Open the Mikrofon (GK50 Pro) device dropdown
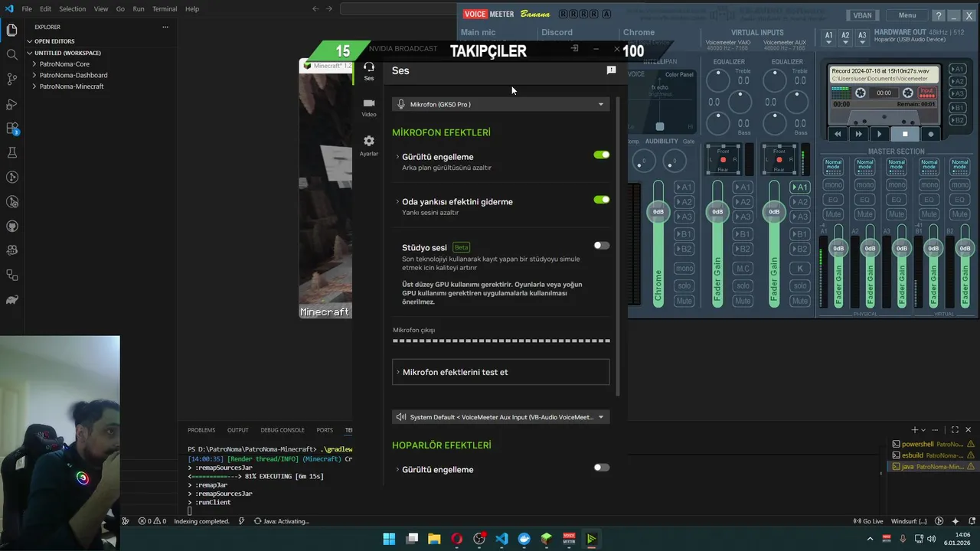The image size is (980, 551). 501,104
